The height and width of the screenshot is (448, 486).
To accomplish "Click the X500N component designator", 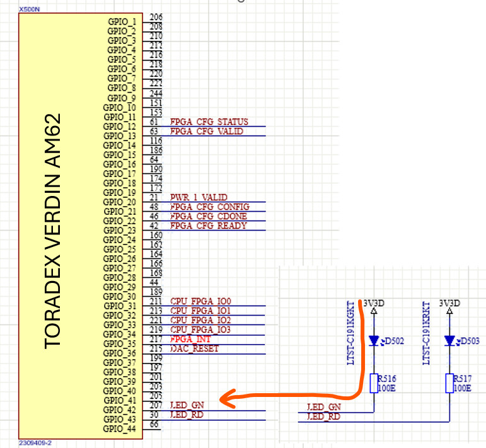I will 28,9.
